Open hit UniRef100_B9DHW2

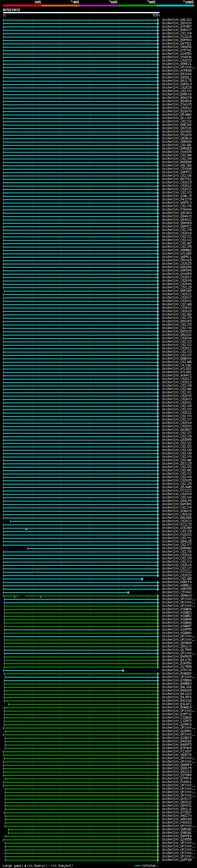click(x=176, y=548)
